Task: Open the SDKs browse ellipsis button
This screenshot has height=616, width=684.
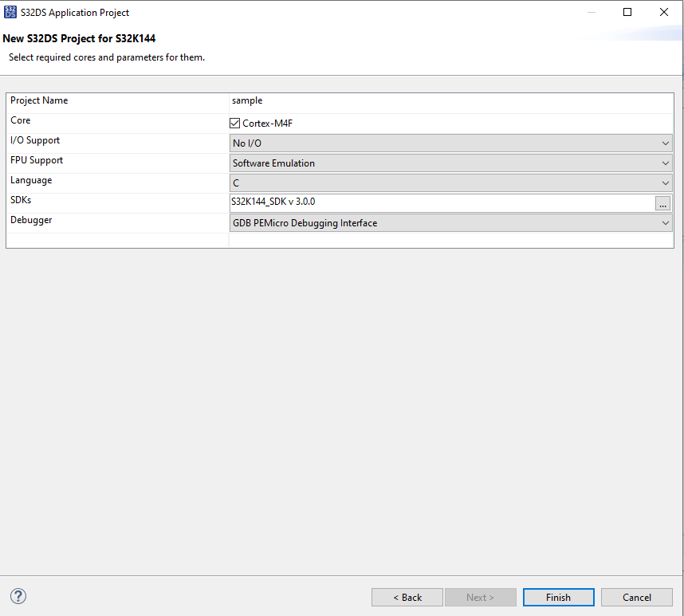Action: pyautogui.click(x=662, y=203)
